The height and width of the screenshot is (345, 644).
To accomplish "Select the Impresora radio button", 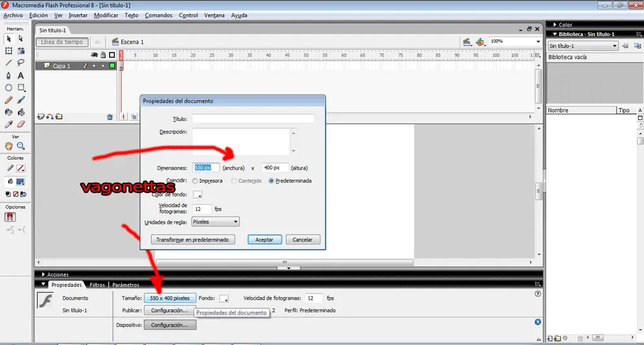I will pos(195,181).
